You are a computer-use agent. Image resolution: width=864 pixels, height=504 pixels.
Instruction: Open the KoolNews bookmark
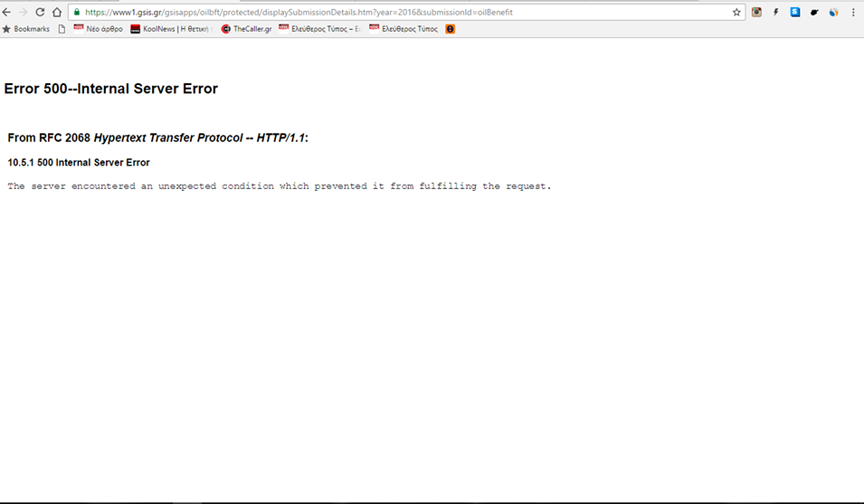coord(170,29)
